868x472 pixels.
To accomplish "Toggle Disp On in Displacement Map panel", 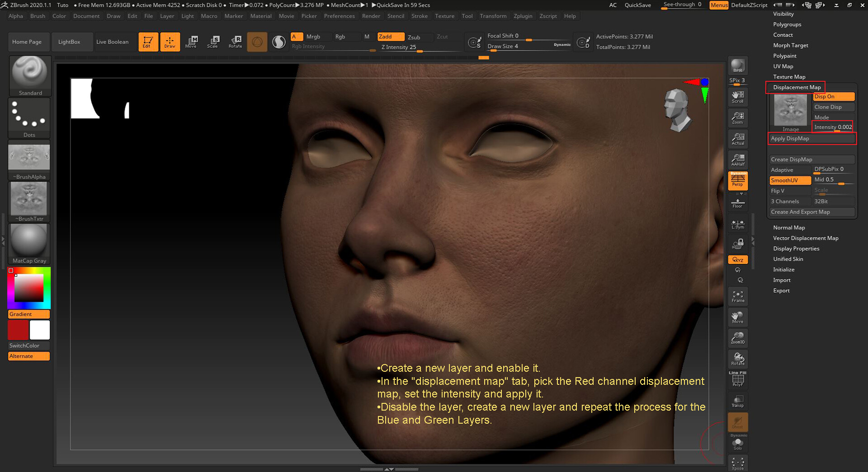I will (834, 97).
